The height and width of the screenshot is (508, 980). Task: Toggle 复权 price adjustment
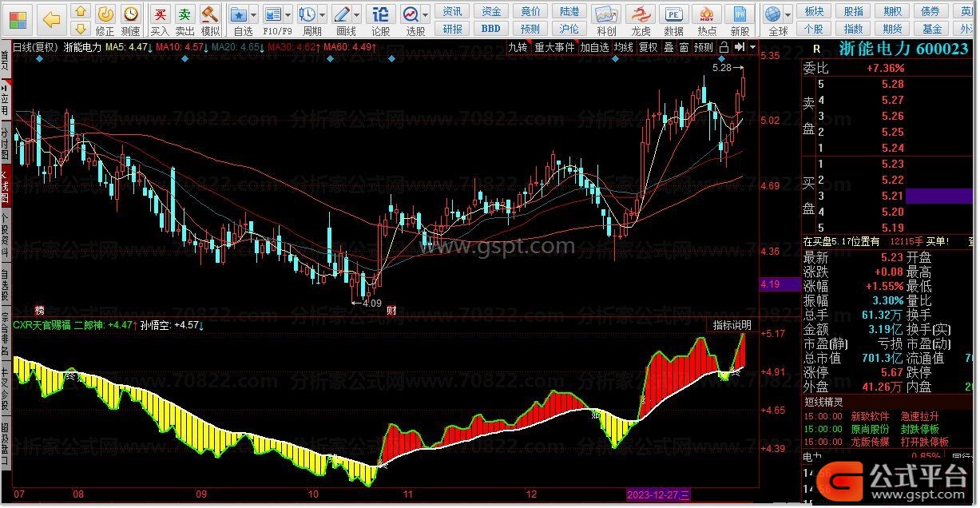coord(648,47)
